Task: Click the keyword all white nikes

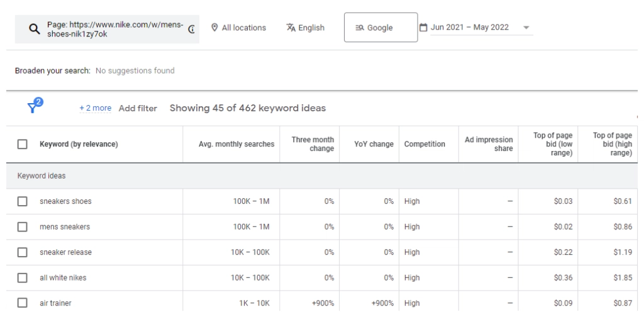Action: [63, 277]
